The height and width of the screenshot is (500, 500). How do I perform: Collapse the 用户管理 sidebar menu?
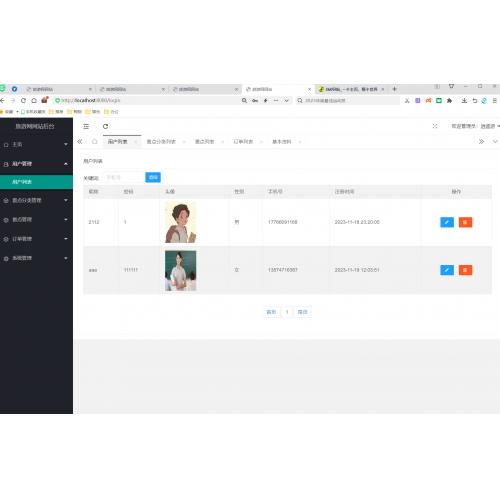click(36, 164)
